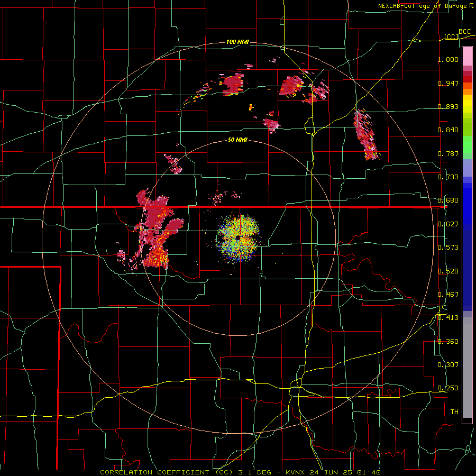This screenshot has width=476, height=476.
Task: Click the 0.627 scale value
Action: (448, 224)
